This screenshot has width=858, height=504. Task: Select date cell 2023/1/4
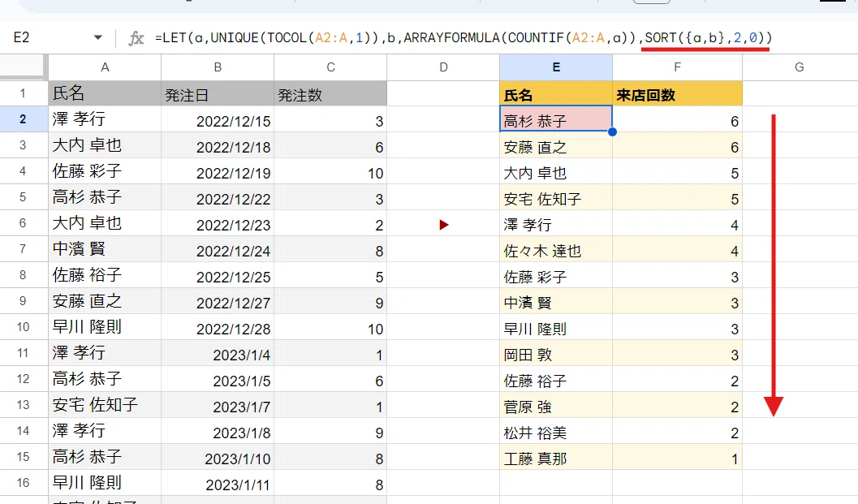click(218, 354)
